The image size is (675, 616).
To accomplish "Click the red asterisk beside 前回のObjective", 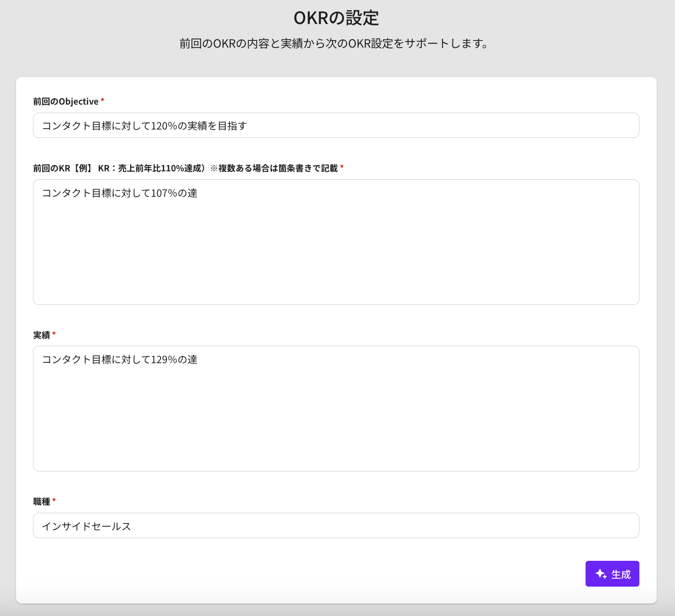I will tap(103, 101).
